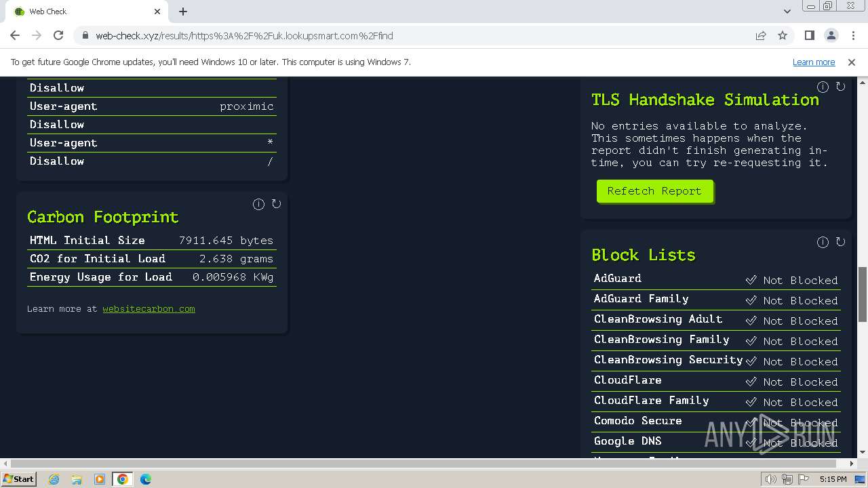The width and height of the screenshot is (868, 488).
Task: Open Chrome's three-dot menu
Action: [x=852, y=35]
